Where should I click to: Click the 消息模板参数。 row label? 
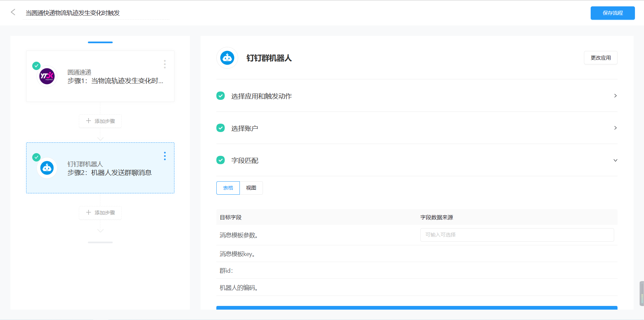coord(239,235)
